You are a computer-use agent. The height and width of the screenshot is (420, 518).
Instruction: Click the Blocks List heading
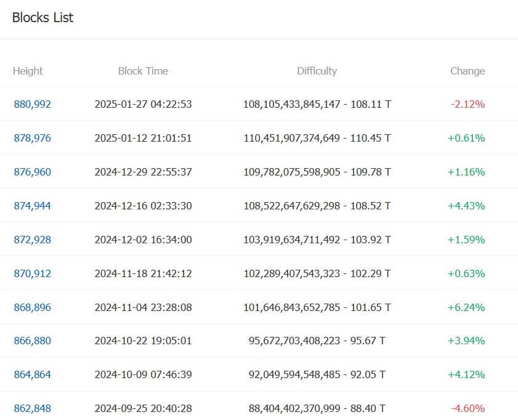click(x=42, y=18)
